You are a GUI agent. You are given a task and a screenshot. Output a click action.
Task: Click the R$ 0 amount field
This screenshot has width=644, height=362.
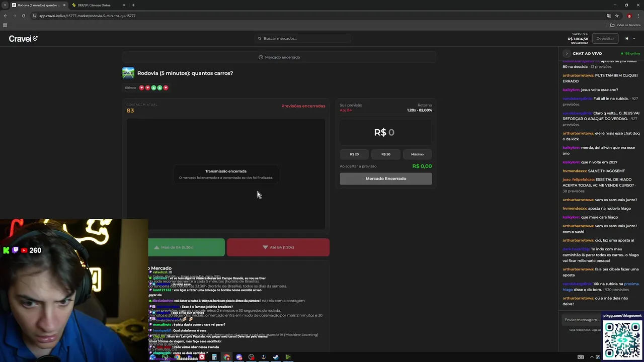(x=385, y=132)
